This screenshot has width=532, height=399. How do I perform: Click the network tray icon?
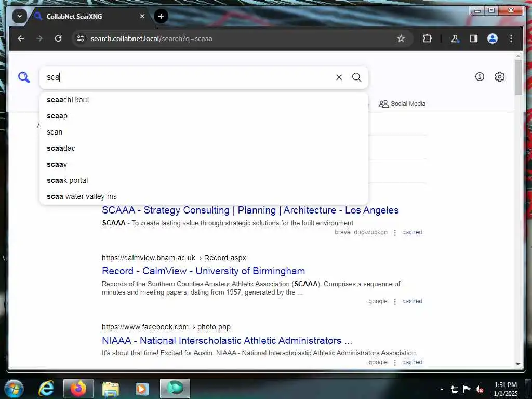(454, 389)
